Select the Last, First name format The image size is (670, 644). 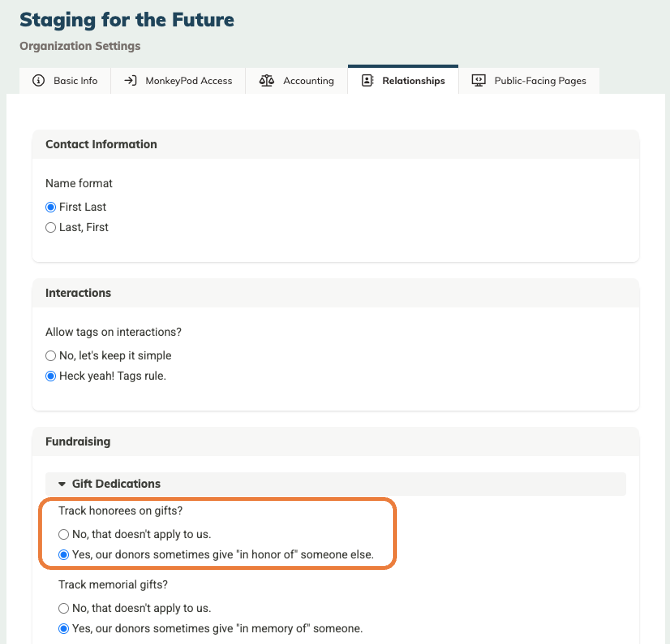tap(51, 227)
